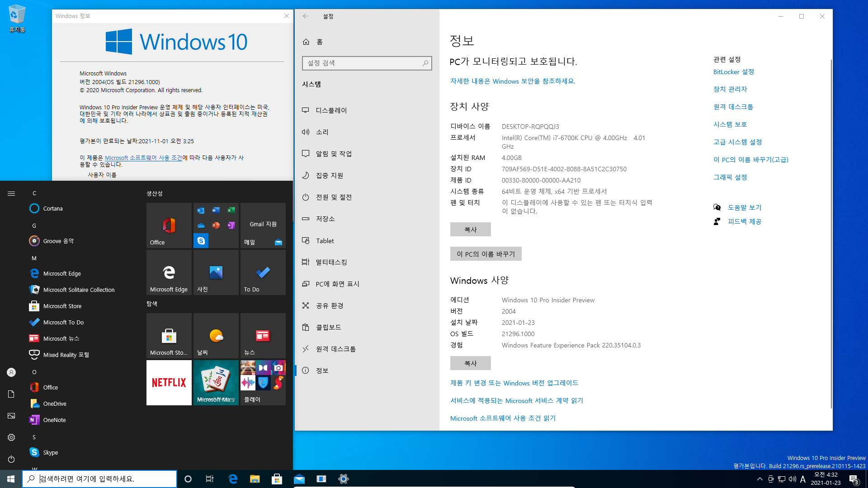The width and height of the screenshot is (868, 488).
Task: Click the 설정 검색 search box
Action: pyautogui.click(x=367, y=63)
